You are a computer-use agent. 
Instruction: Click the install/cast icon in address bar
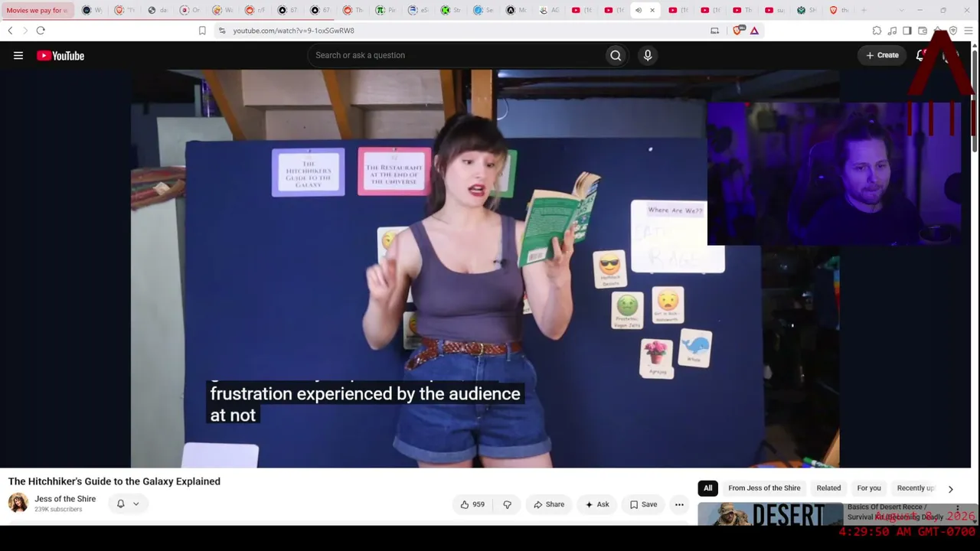[x=714, y=31]
